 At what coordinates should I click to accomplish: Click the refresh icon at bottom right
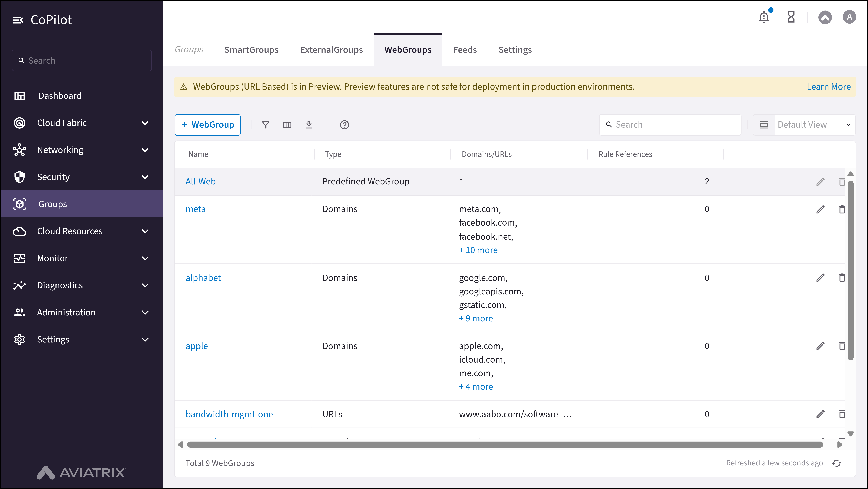[837, 463]
